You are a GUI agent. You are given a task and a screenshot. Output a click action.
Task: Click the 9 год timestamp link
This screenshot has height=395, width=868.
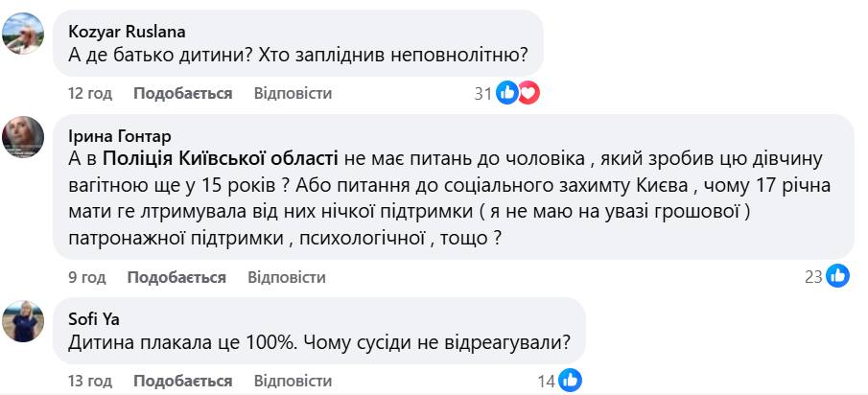(86, 277)
